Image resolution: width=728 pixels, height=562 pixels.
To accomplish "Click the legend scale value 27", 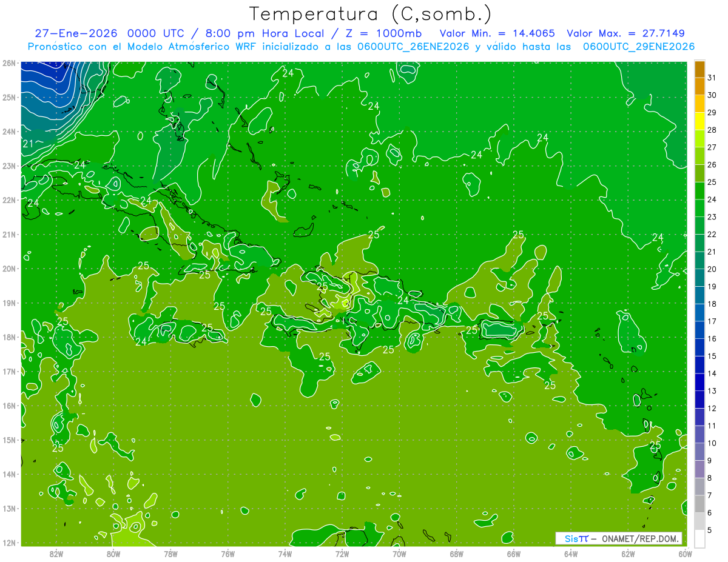I will coord(712,147).
